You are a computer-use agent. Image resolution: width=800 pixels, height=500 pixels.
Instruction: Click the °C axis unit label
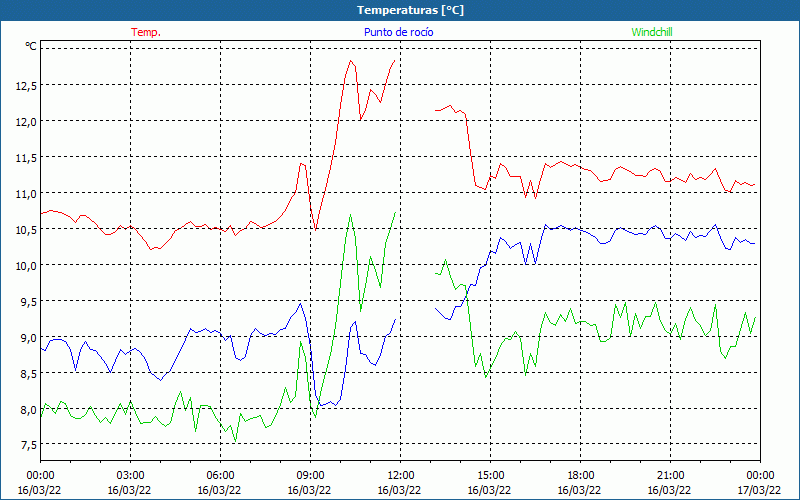(x=31, y=46)
